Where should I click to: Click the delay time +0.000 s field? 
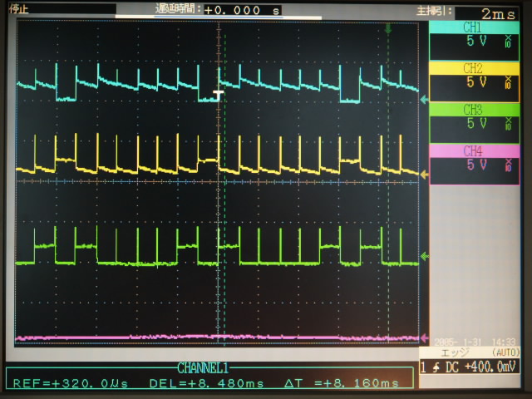tap(241, 11)
